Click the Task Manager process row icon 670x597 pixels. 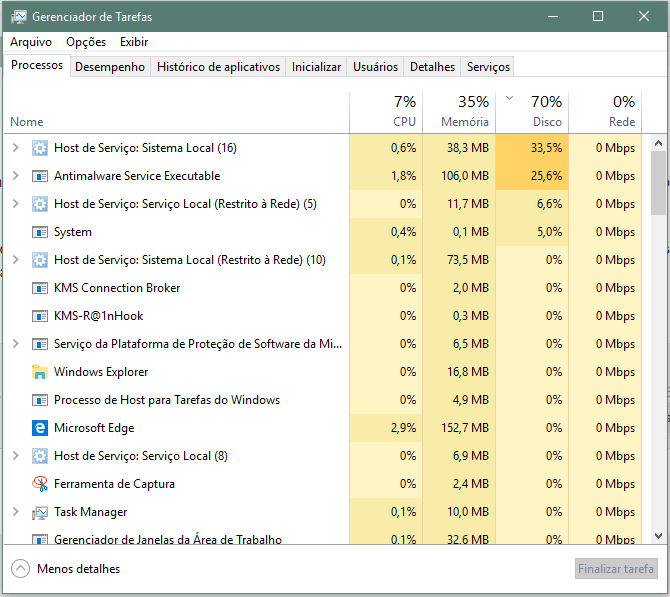pos(40,512)
